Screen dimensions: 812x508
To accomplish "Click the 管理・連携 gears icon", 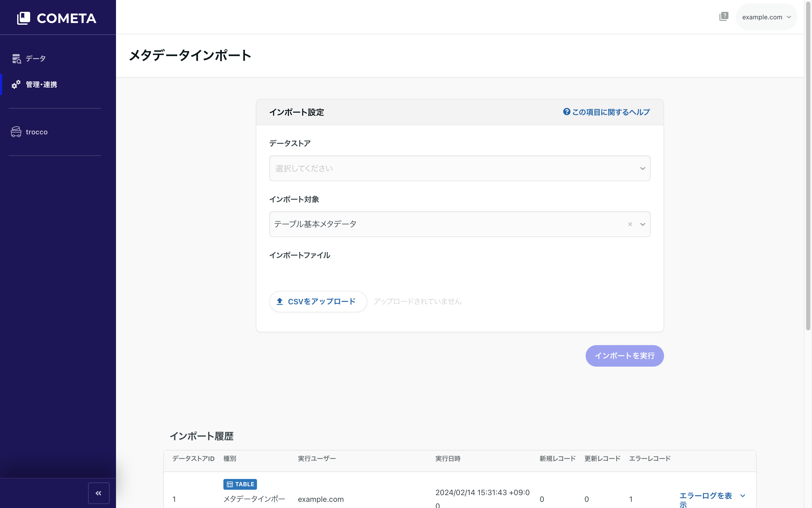I will pos(16,84).
